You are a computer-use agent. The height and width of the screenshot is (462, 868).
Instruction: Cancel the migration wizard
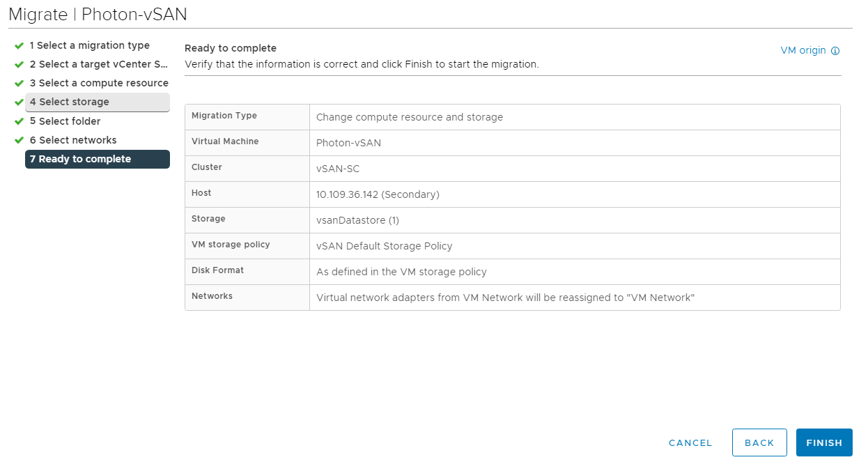tap(690, 442)
